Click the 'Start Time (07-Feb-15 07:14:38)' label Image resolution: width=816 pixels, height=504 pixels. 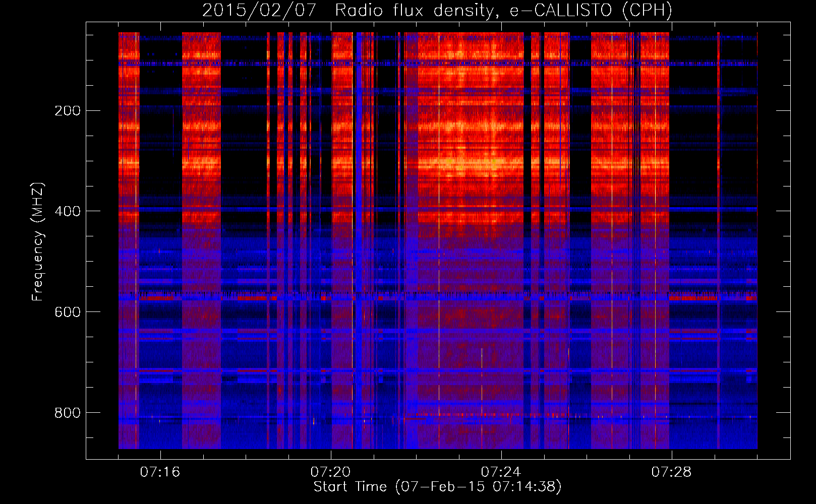(x=437, y=487)
